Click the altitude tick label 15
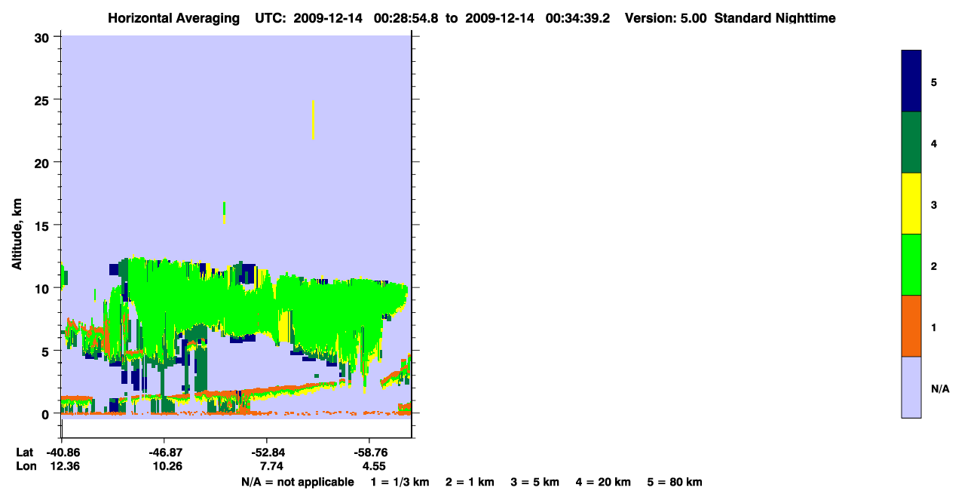This screenshot has width=980, height=503. [x=44, y=225]
